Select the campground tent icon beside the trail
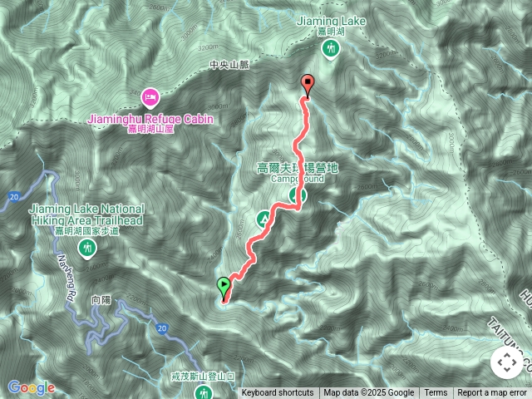 [264, 219]
